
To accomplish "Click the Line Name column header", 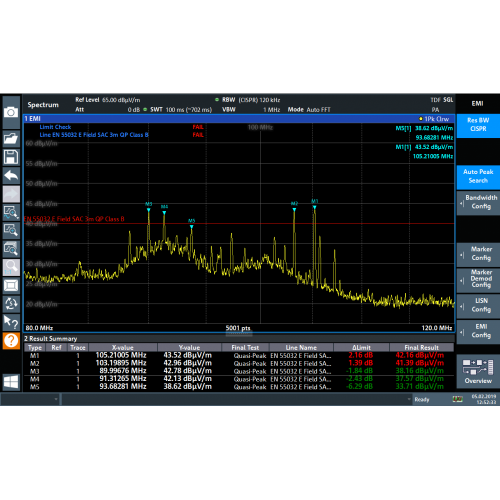I will 301,347.
